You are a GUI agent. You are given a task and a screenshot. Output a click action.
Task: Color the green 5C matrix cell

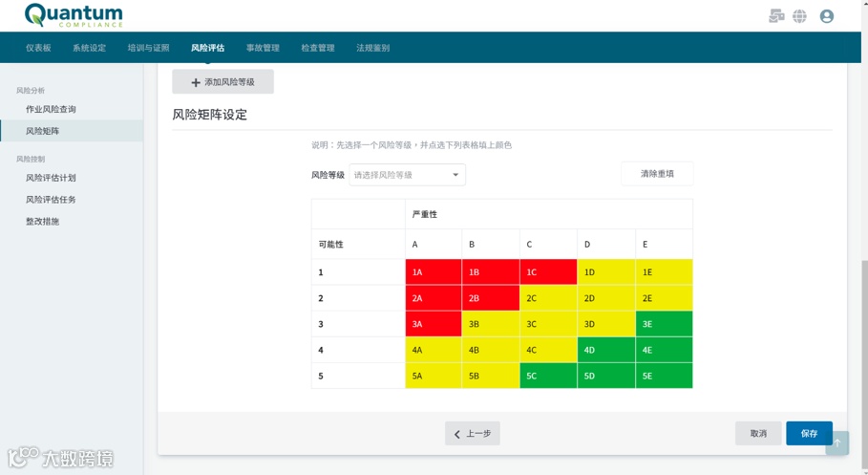pyautogui.click(x=548, y=376)
